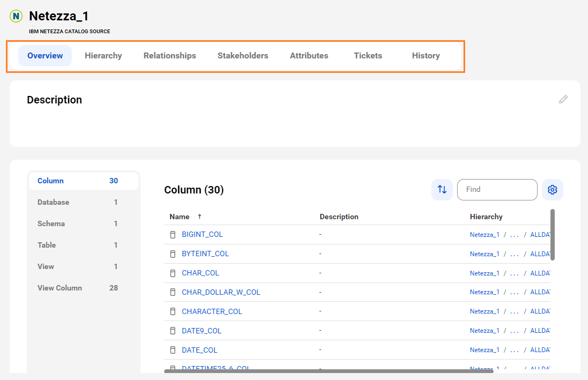
Task: Click the horizontal table scrollbar
Action: (328, 371)
